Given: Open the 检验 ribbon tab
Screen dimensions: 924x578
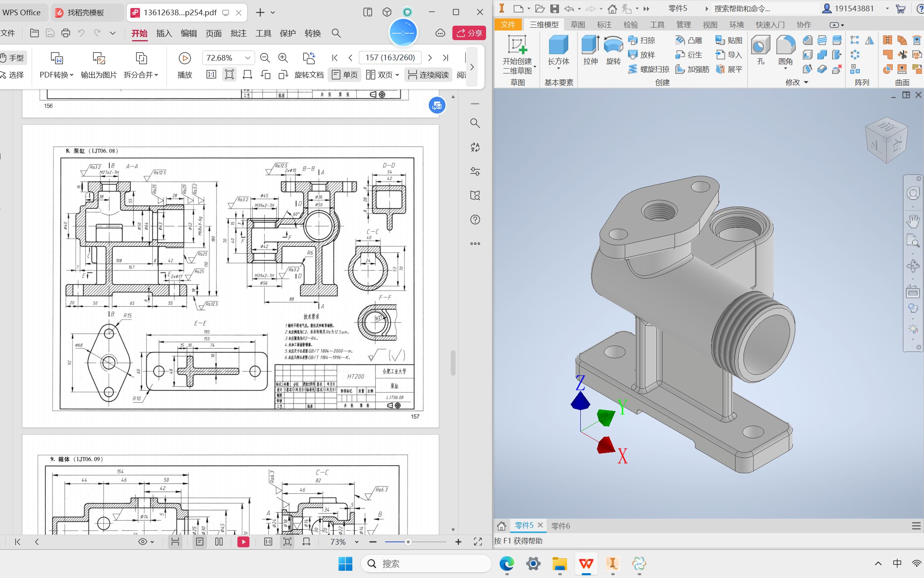Looking at the screenshot, I should tap(630, 25).
